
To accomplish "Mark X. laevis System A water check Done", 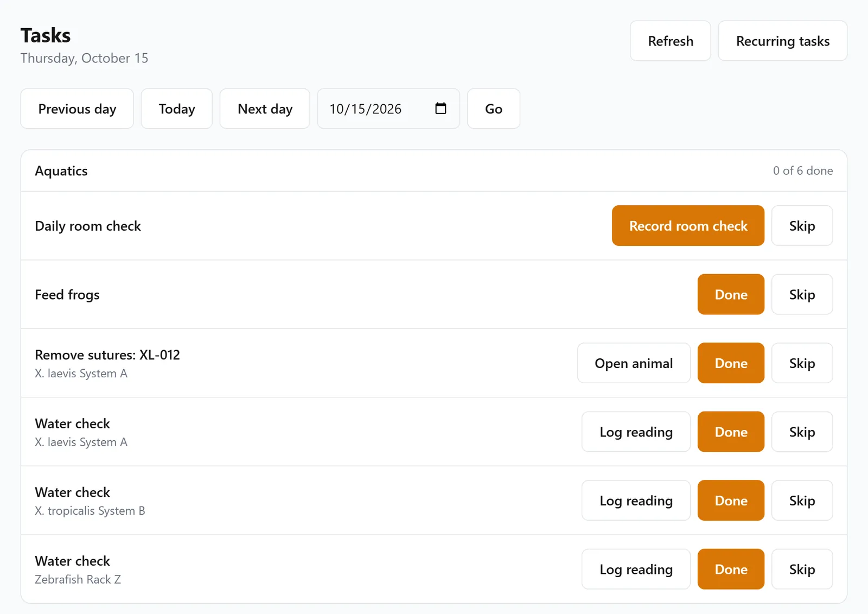I will pyautogui.click(x=731, y=432).
